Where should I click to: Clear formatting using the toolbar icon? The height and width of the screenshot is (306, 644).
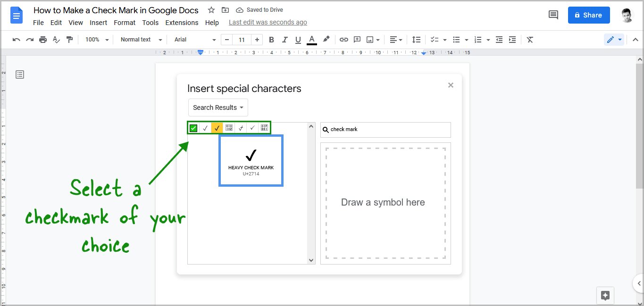click(x=529, y=40)
